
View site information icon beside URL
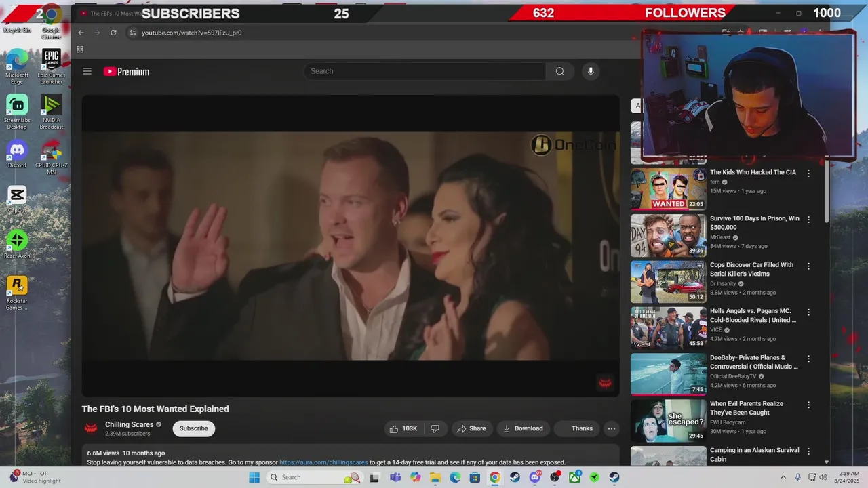point(133,33)
